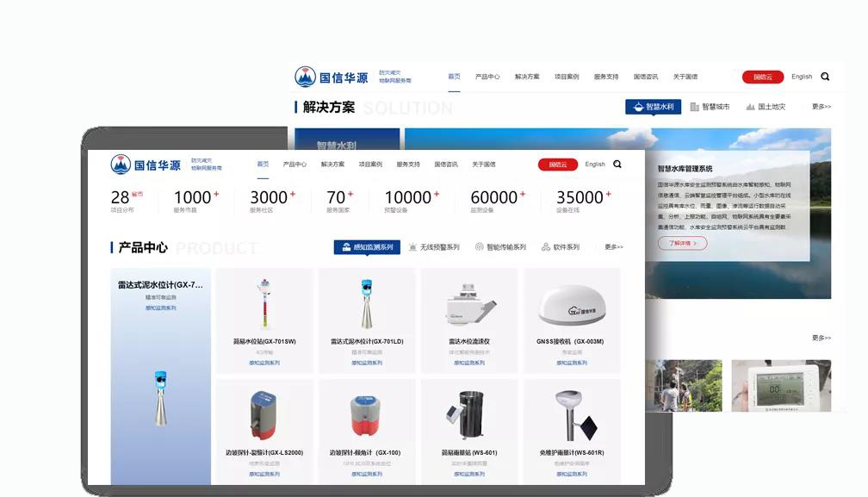Click the 70+ 服务国家 statistic
The image size is (868, 497).
pos(340,201)
